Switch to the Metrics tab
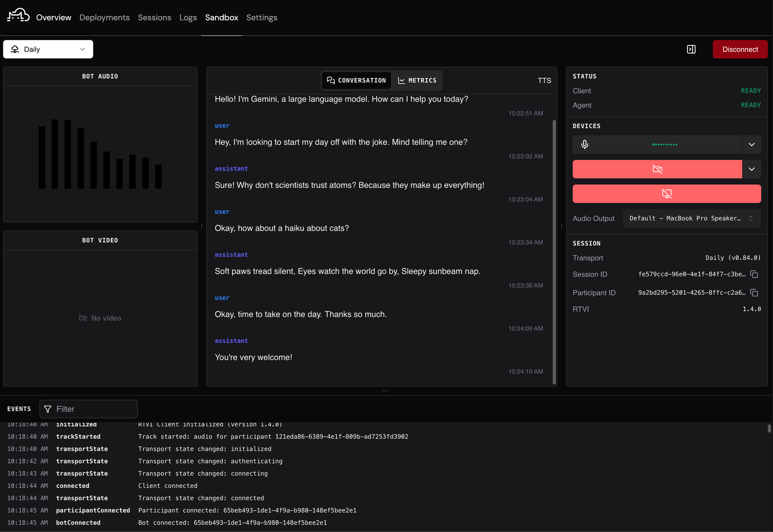 tap(417, 80)
